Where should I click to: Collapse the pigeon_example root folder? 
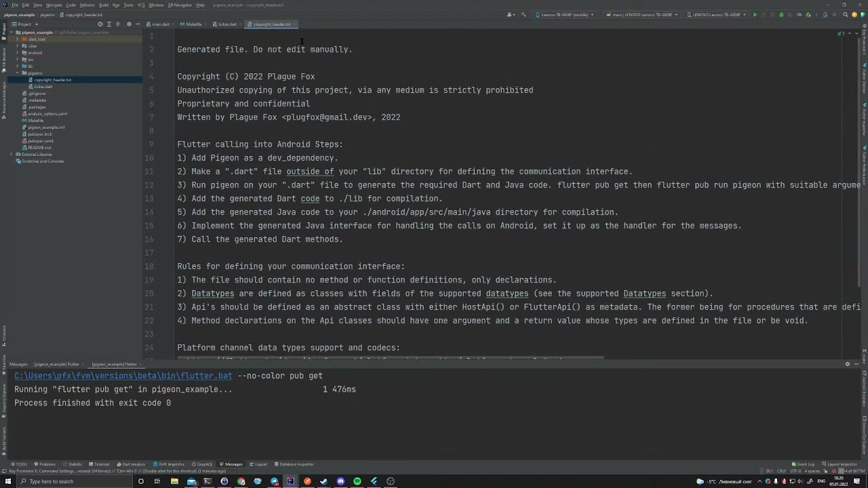tap(12, 33)
